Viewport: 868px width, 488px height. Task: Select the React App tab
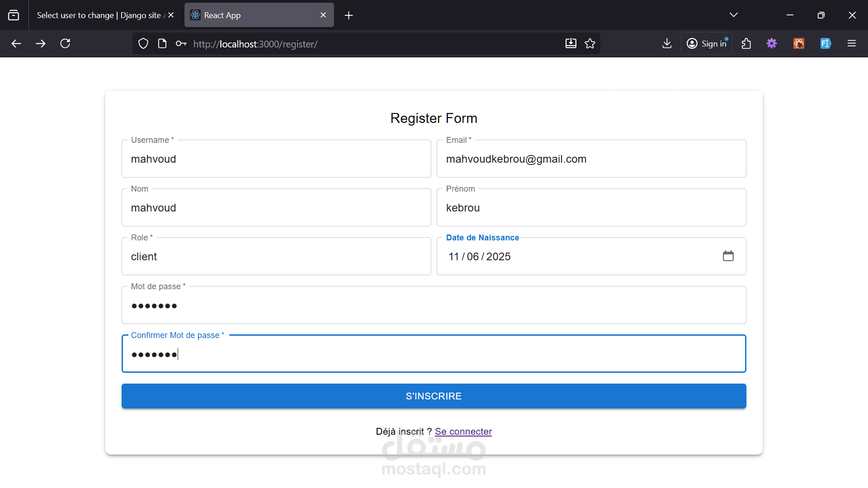point(253,15)
